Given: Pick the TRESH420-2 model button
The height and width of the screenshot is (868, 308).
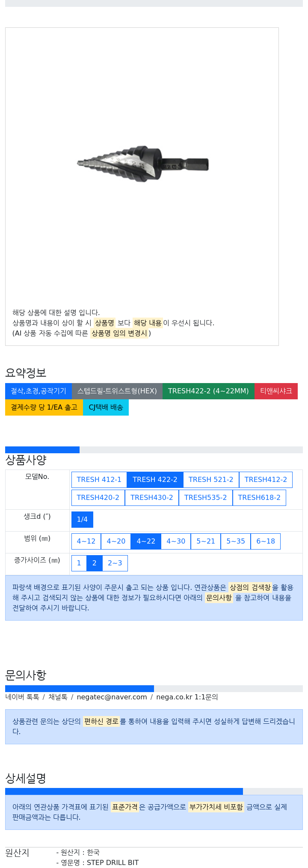Looking at the screenshot, I should pos(98,498).
